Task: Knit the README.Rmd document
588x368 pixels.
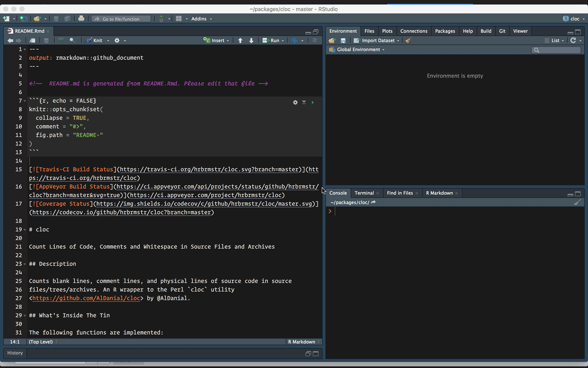Action: click(97, 40)
